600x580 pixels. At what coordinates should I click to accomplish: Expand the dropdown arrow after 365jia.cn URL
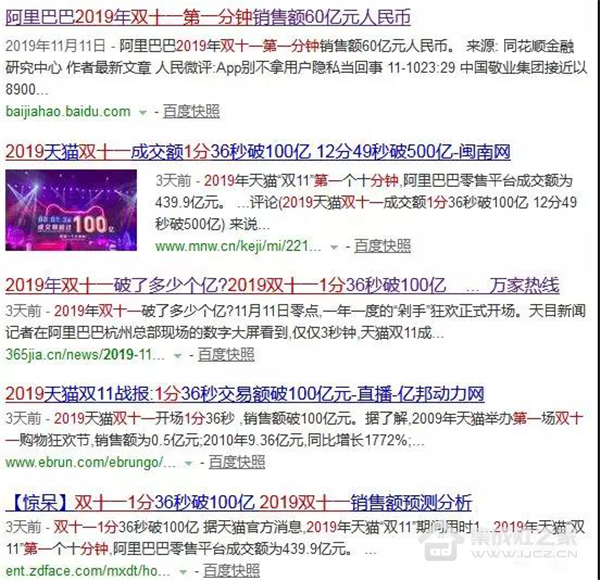tap(178, 356)
